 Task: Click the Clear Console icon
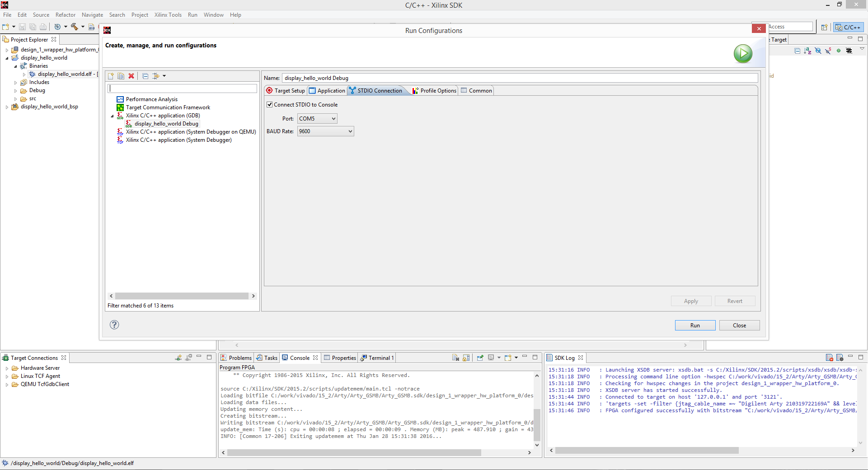point(455,358)
